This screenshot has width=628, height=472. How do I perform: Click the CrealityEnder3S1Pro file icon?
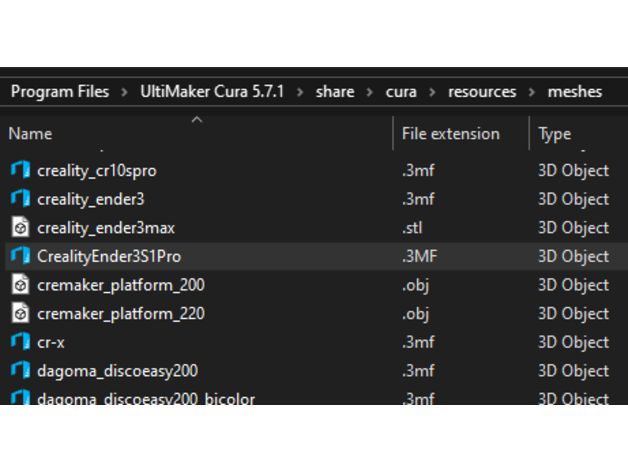[20, 256]
